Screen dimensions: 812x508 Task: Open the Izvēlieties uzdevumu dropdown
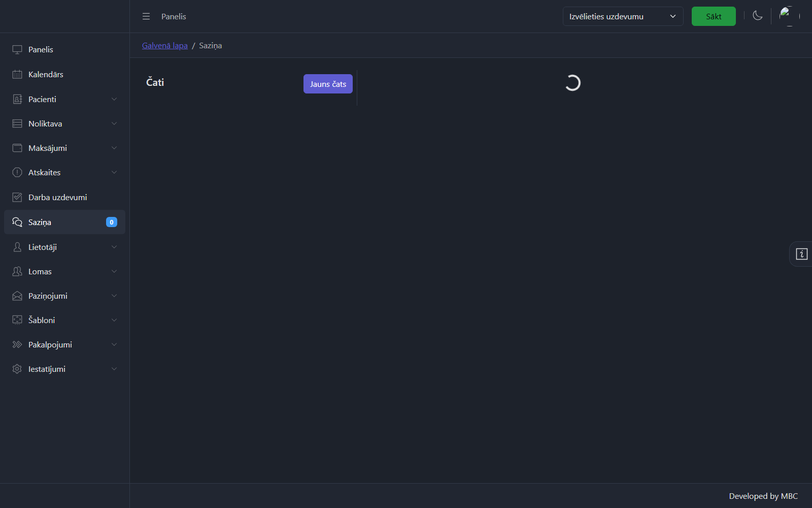pyautogui.click(x=623, y=16)
